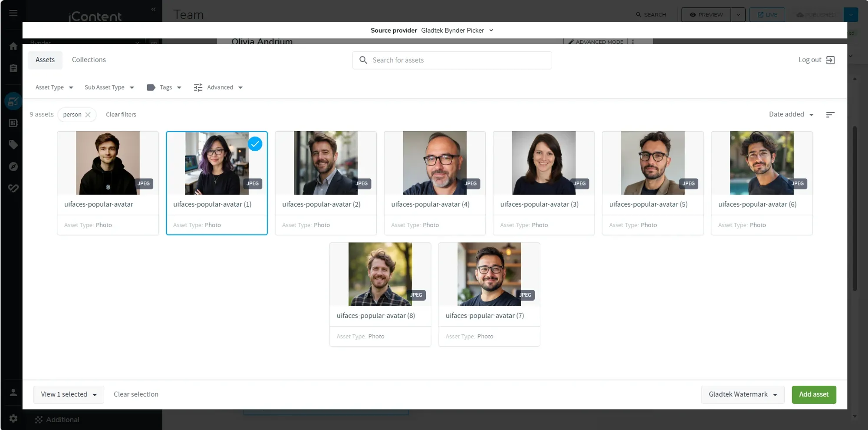Switch to the Assets tab
Viewport: 868px width, 430px height.
45,60
